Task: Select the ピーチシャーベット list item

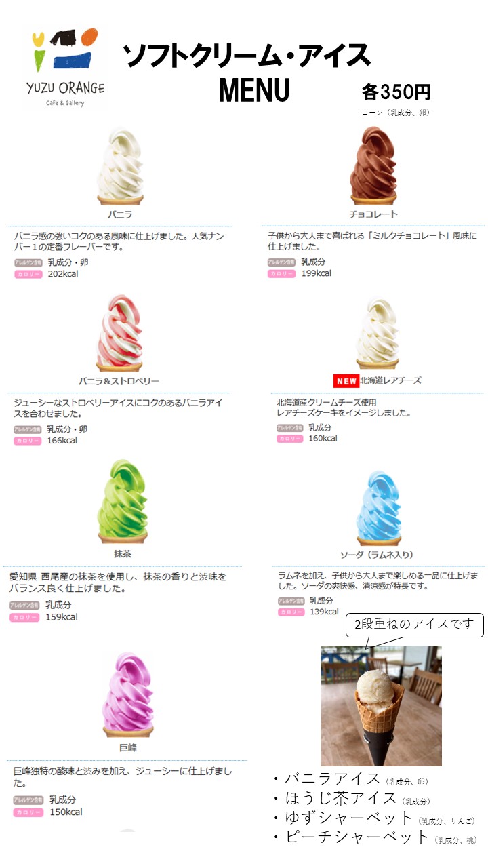Action: [x=373, y=837]
